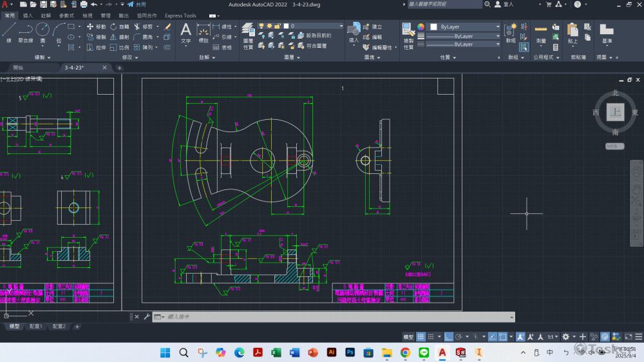Click the Fillet (圓角) tool
644x362 pixels.
coord(144,37)
